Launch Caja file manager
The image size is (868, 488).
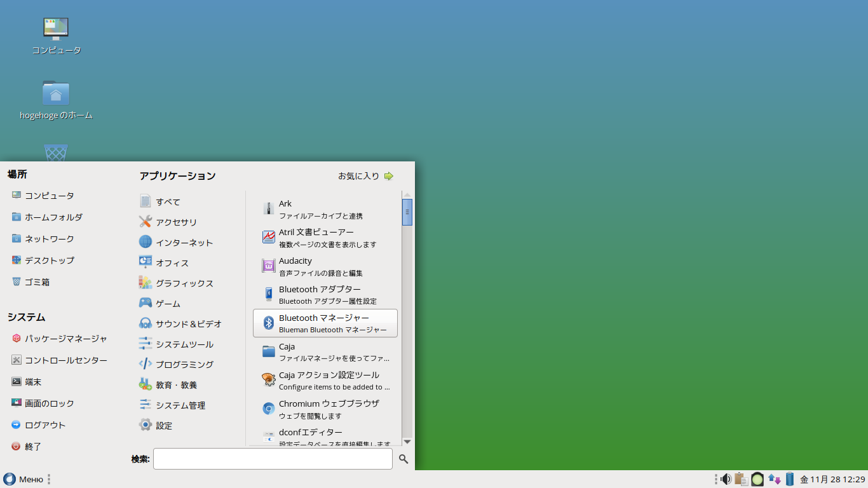[x=325, y=352]
